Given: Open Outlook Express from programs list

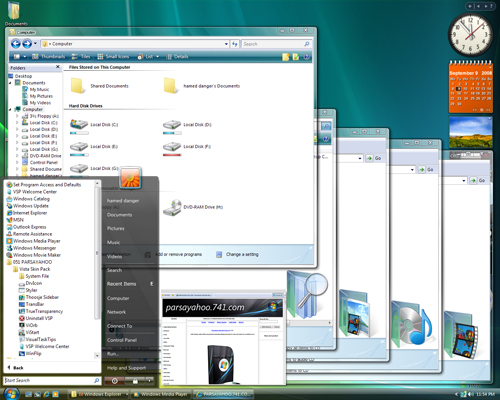Looking at the screenshot, I should pyautogui.click(x=26, y=227).
